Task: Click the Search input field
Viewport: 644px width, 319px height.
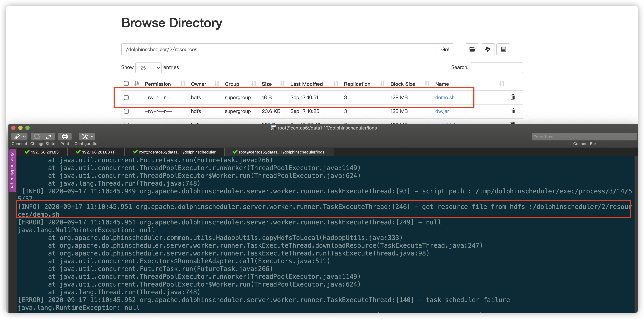Action: [x=496, y=68]
